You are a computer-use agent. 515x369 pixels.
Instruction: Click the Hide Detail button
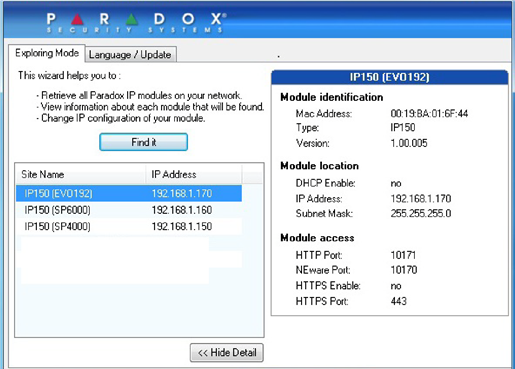(227, 353)
